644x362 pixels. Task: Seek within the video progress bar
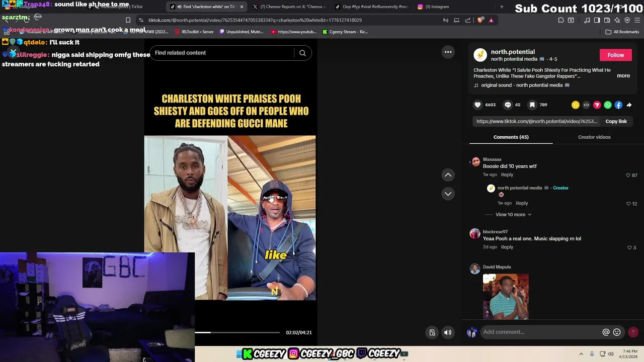pos(237,332)
